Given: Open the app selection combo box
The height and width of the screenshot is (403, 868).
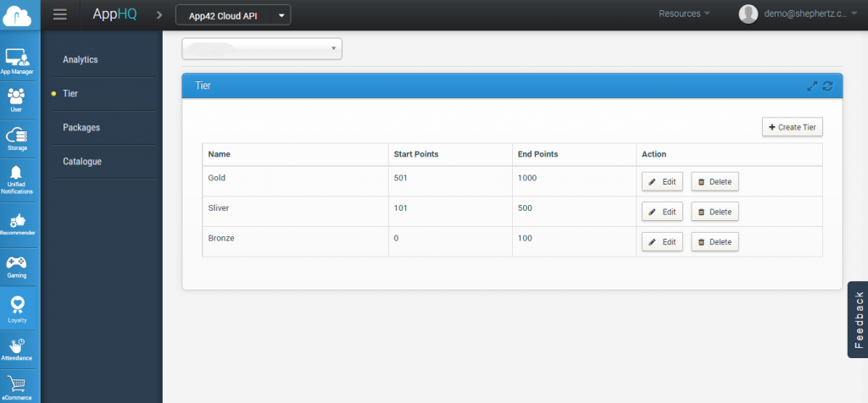Looking at the screenshot, I should 262,49.
